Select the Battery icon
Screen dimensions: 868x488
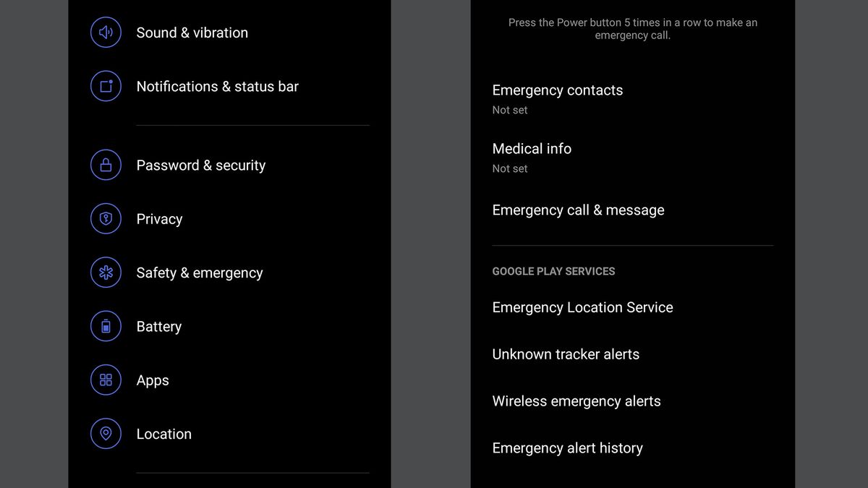pyautogui.click(x=106, y=326)
